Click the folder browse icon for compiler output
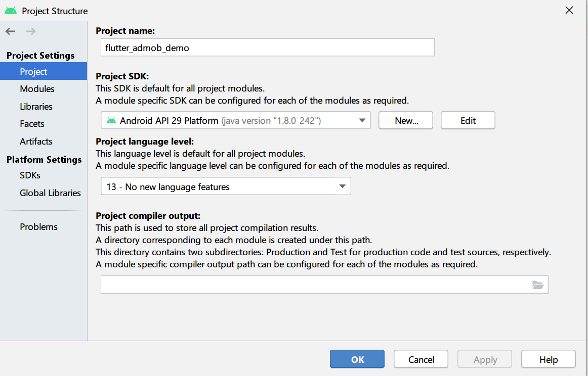 point(537,285)
